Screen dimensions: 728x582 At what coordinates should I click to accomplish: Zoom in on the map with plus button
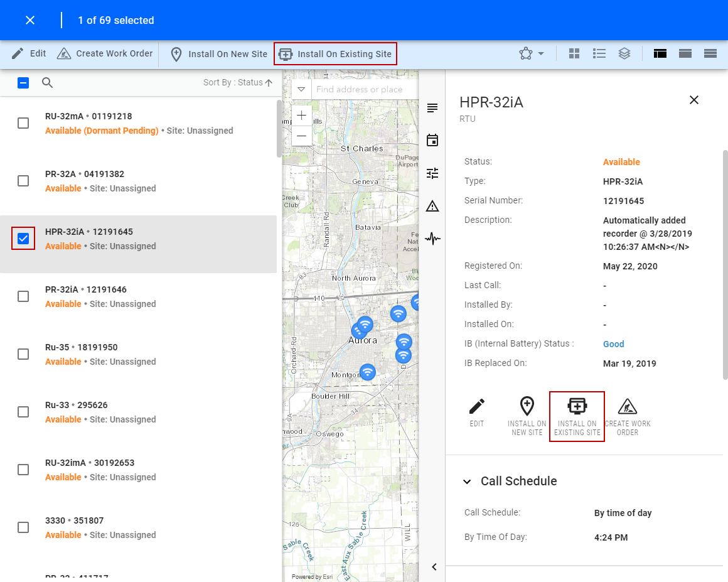(301, 115)
